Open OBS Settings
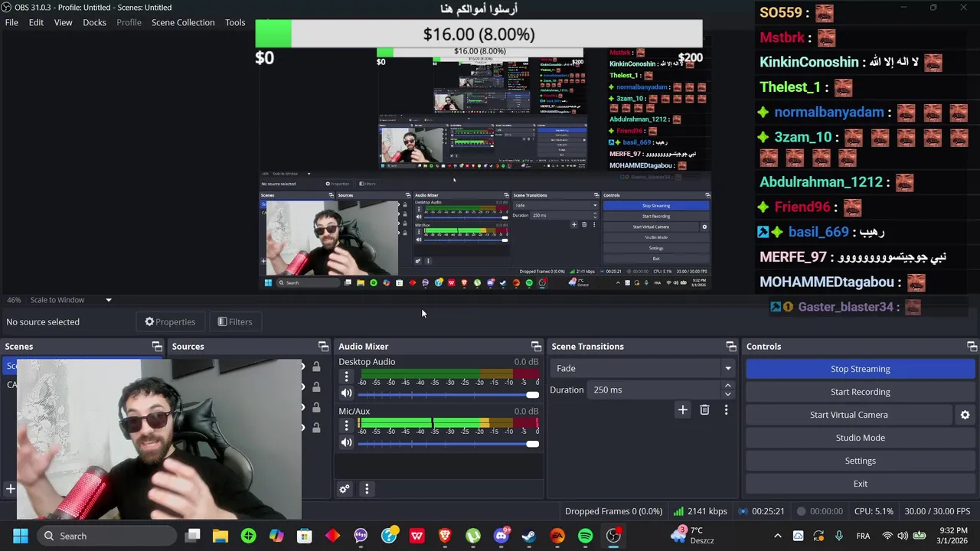Image resolution: width=980 pixels, height=551 pixels. point(861,461)
